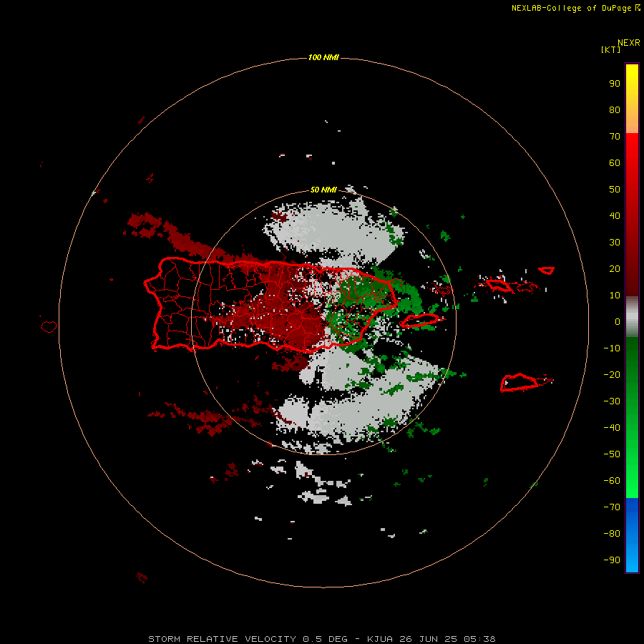Viewport: 644px width, 644px height.
Task: Click the 40 value on the velocity scale
Action: coord(615,216)
